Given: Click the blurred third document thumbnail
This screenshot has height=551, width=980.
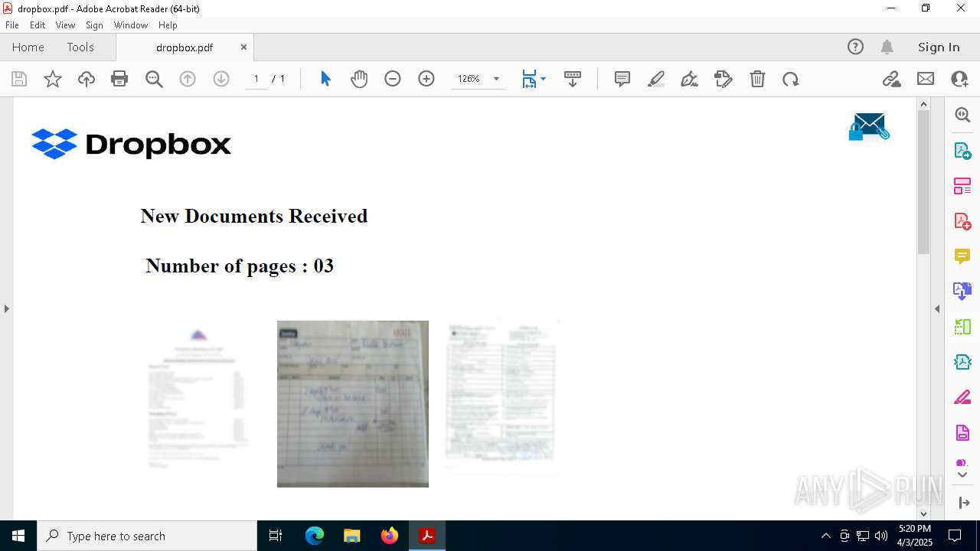Looking at the screenshot, I should [x=501, y=396].
